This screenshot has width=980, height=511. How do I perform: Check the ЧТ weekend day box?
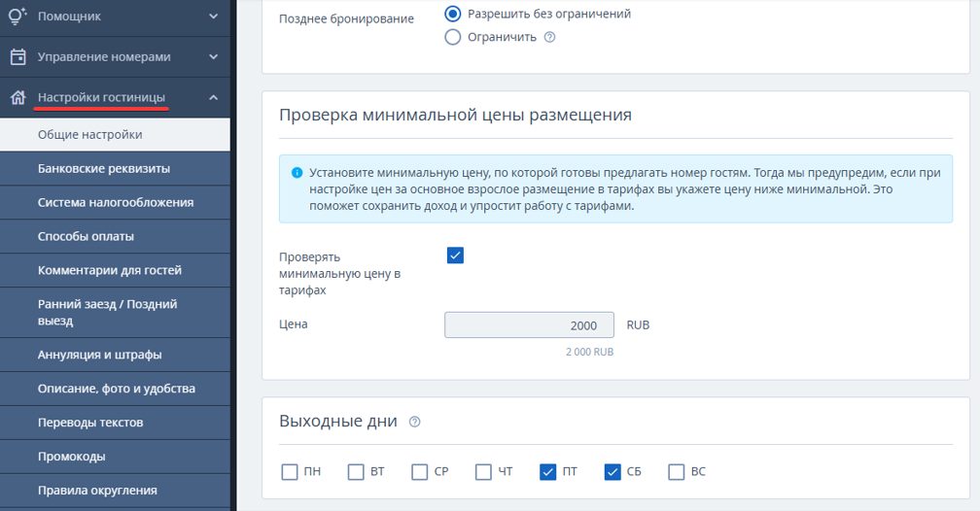point(483,471)
